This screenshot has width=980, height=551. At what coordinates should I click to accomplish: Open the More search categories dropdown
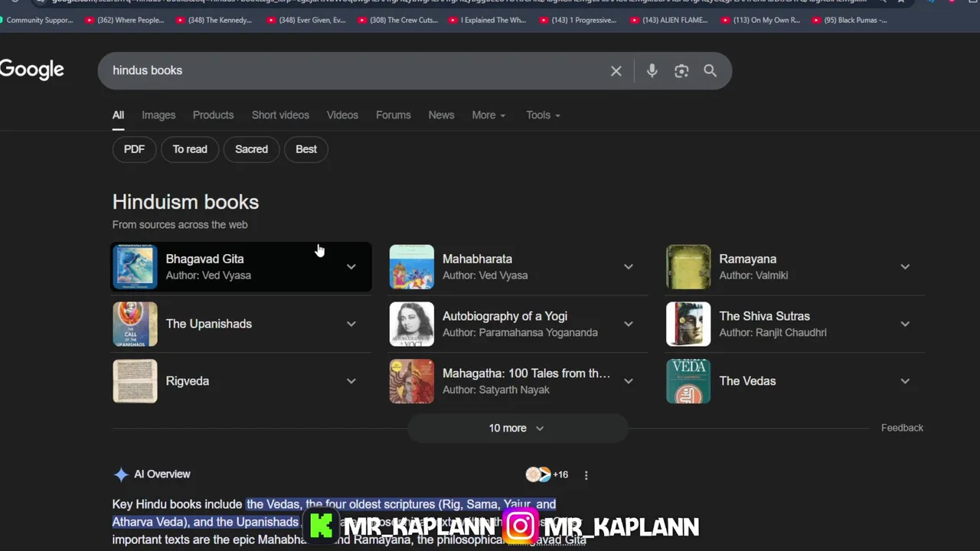tap(488, 115)
